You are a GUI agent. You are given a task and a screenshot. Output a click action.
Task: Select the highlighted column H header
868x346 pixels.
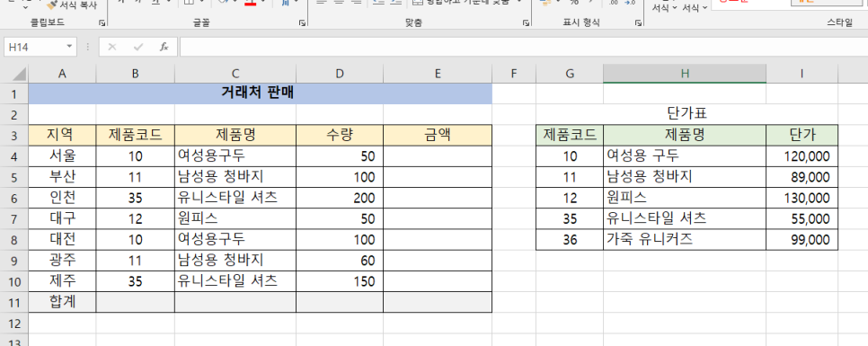point(685,74)
